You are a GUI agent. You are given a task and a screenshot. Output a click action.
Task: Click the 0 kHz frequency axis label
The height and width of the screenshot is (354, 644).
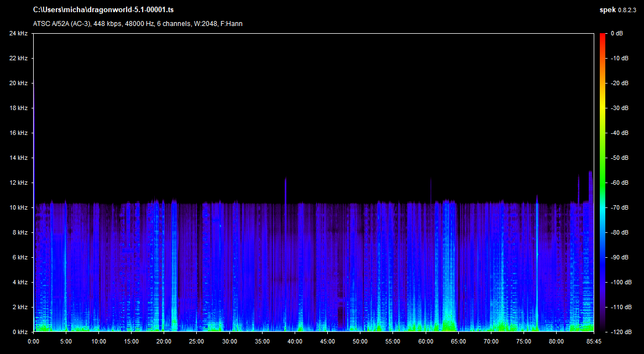coord(20,332)
